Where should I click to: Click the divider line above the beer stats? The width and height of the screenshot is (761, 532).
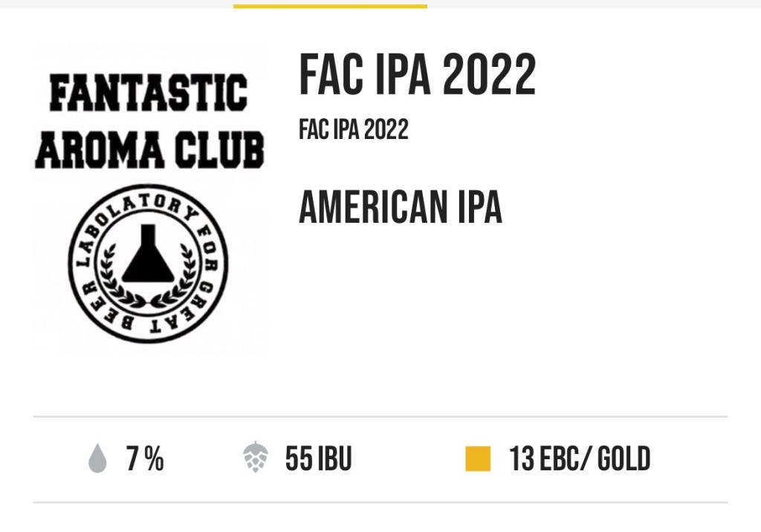tap(380, 418)
